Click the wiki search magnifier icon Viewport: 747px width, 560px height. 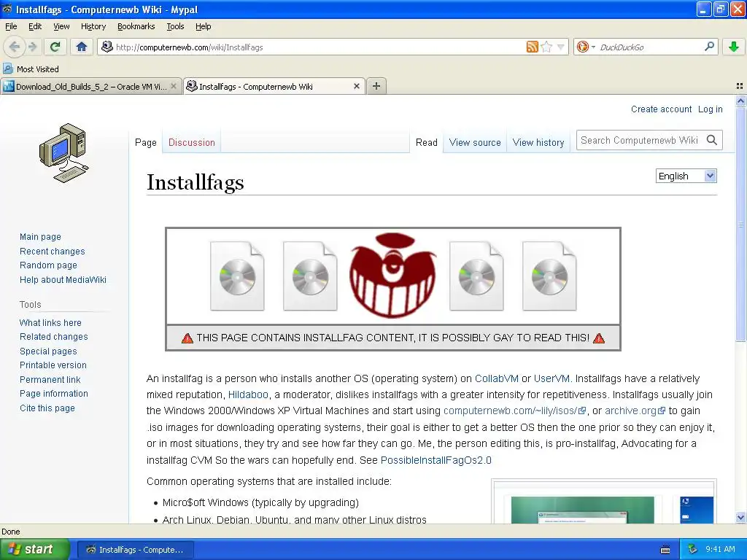[x=712, y=140]
